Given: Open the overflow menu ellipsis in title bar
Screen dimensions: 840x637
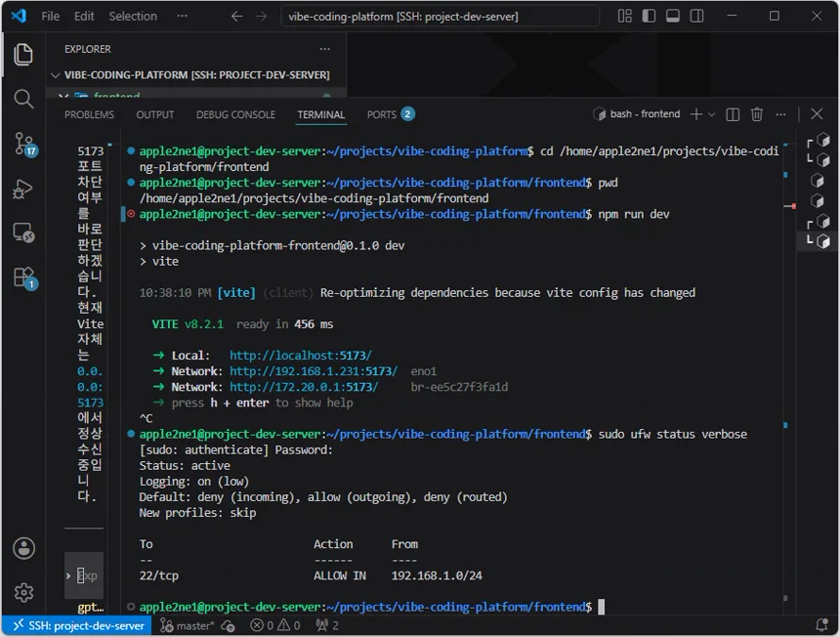Looking at the screenshot, I should click(182, 16).
